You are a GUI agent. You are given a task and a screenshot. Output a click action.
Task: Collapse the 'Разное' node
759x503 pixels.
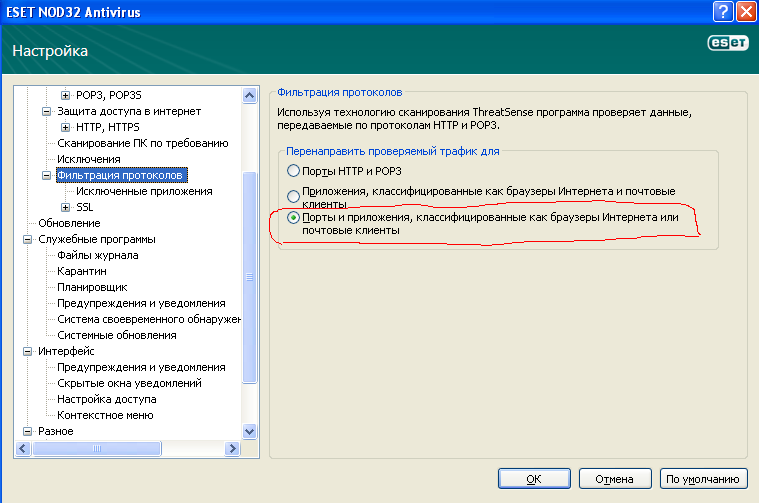(x=28, y=431)
